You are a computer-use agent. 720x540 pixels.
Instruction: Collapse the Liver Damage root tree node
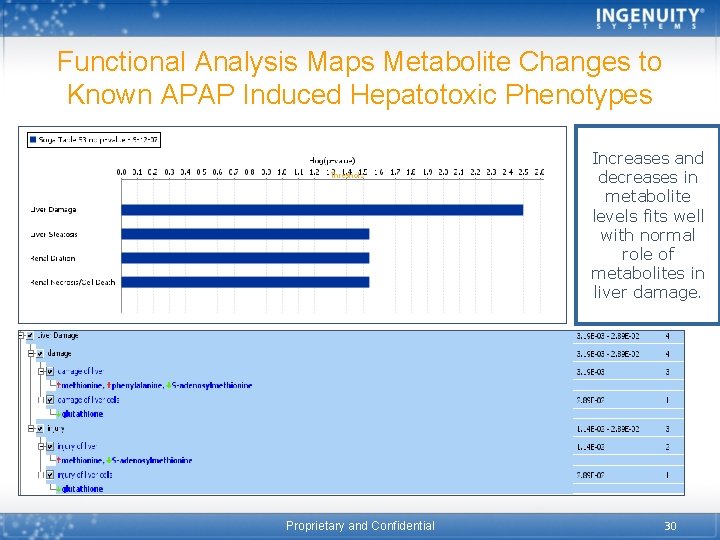click(x=22, y=336)
